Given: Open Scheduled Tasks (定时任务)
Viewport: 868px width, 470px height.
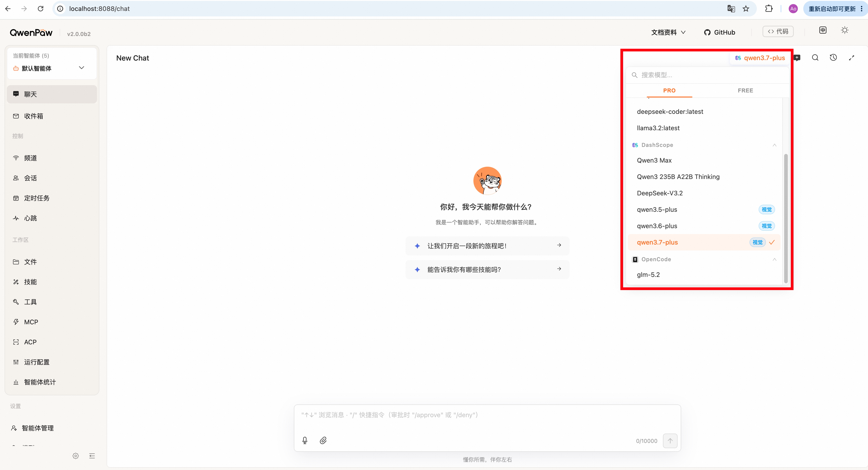Looking at the screenshot, I should pyautogui.click(x=52, y=198).
